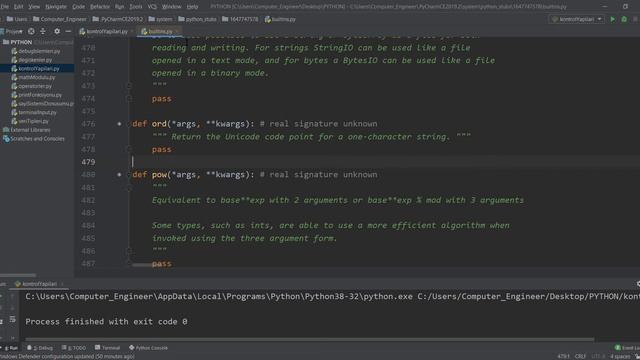Run the kontrolYapilari configuration with green play icon
This screenshot has width=640, height=360.
612,19
